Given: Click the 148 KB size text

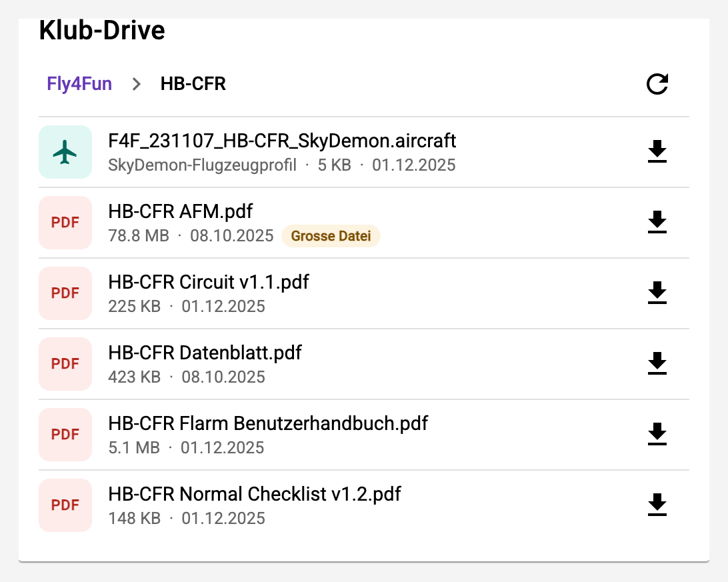Looking at the screenshot, I should 134,517.
